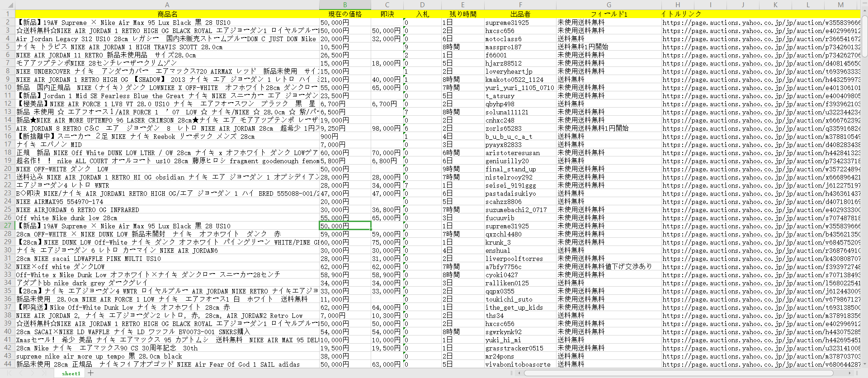Select the 9時間 remaining time cell
This screenshot has width=868, height=378.
pyautogui.click(x=462, y=169)
